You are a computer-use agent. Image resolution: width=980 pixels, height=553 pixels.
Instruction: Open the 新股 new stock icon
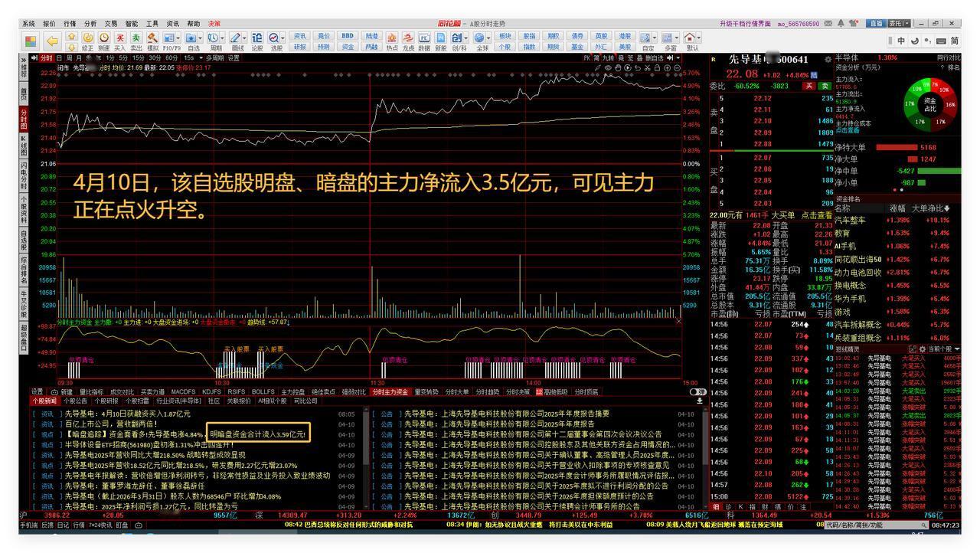click(440, 38)
